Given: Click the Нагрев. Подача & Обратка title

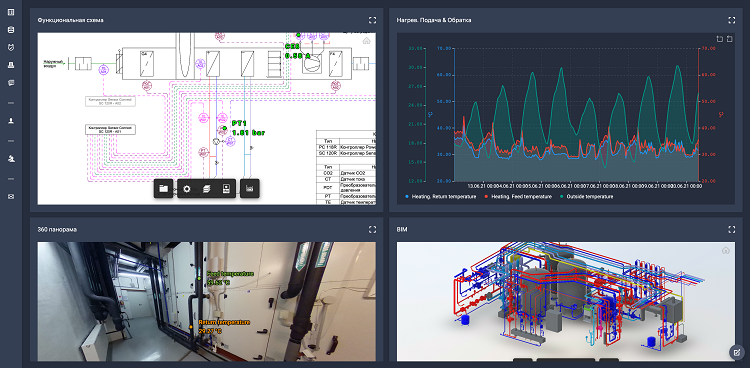Looking at the screenshot, I should pos(434,20).
